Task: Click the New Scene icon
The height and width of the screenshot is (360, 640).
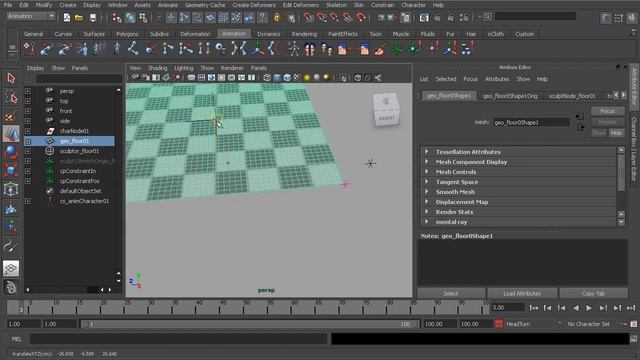Action: [x=67, y=18]
